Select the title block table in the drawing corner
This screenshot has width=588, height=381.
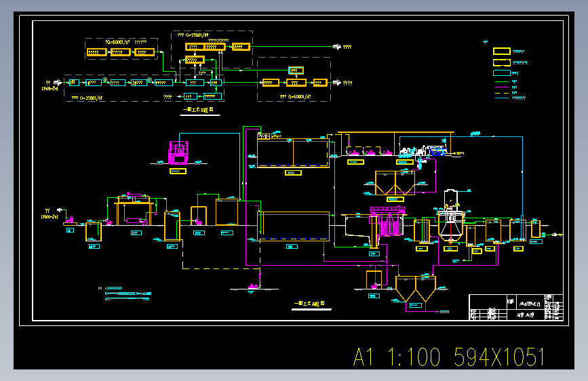(516, 307)
